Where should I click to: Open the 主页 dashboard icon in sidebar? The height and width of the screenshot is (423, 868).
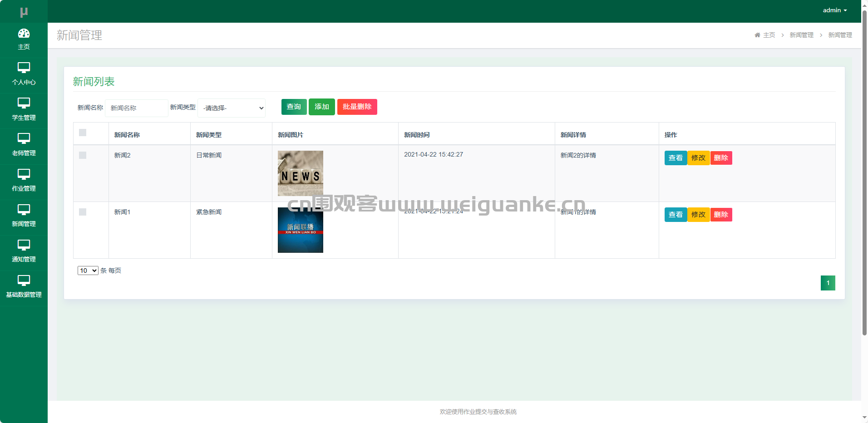24,34
